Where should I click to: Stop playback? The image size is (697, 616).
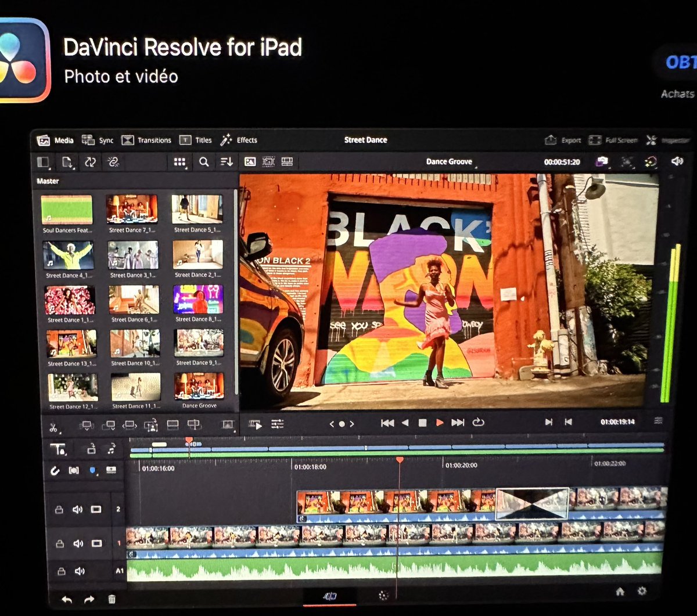[423, 423]
